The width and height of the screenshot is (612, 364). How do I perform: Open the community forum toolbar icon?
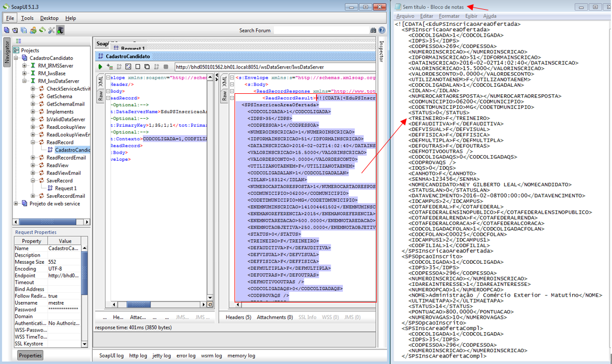click(33, 30)
